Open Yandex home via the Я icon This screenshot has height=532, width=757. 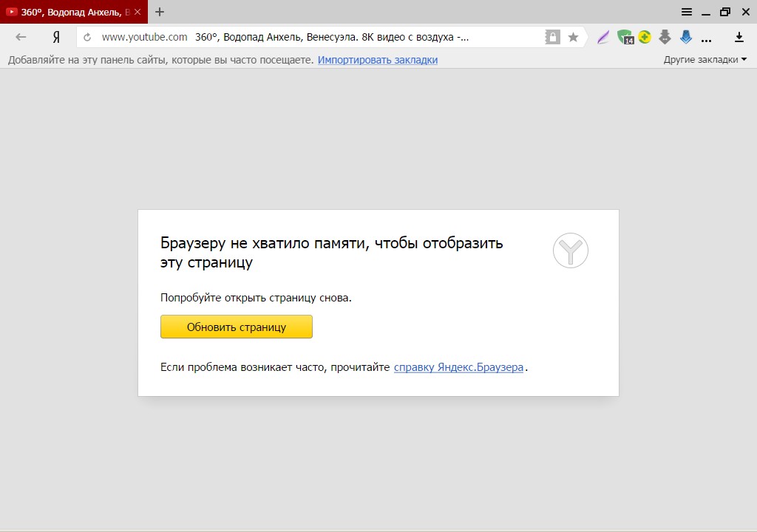(56, 37)
